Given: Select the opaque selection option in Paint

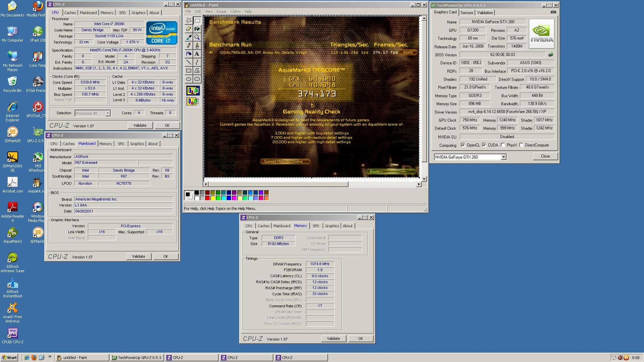Looking at the screenshot, I should point(193,91).
